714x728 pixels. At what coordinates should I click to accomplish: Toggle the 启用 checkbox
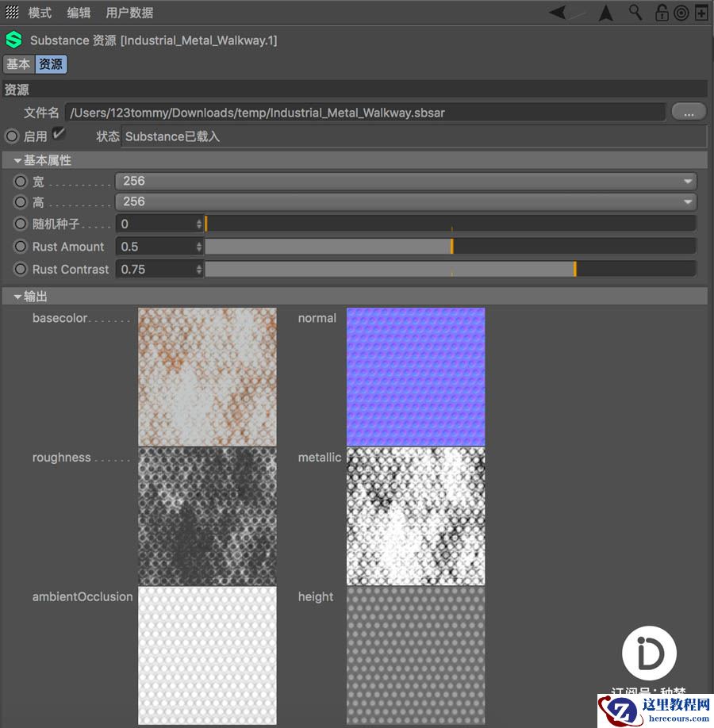pyautogui.click(x=58, y=134)
